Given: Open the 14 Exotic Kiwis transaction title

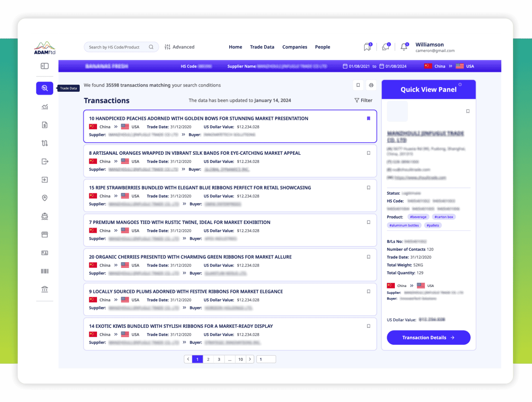Looking at the screenshot, I should point(181,326).
